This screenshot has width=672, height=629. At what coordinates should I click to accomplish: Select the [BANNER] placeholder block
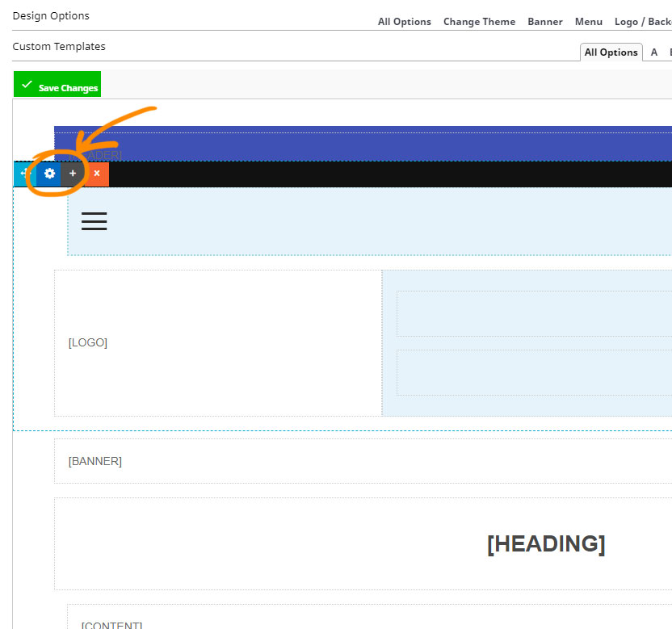tap(95, 461)
